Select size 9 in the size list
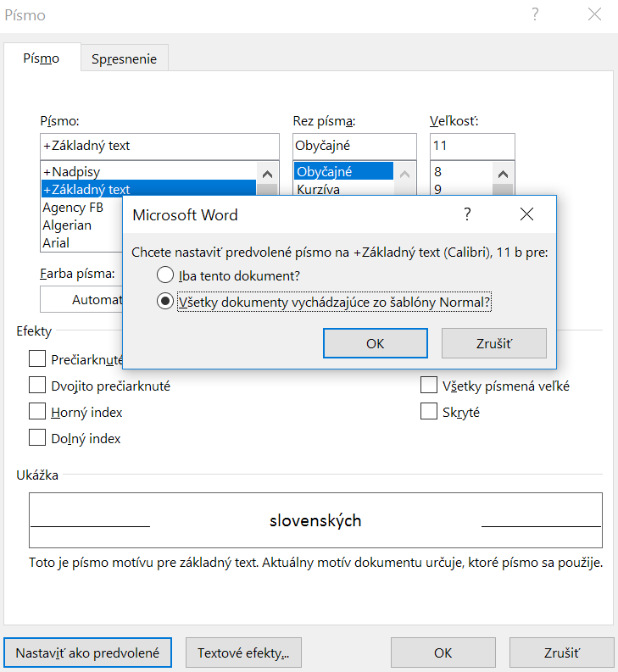 [x=461, y=189]
